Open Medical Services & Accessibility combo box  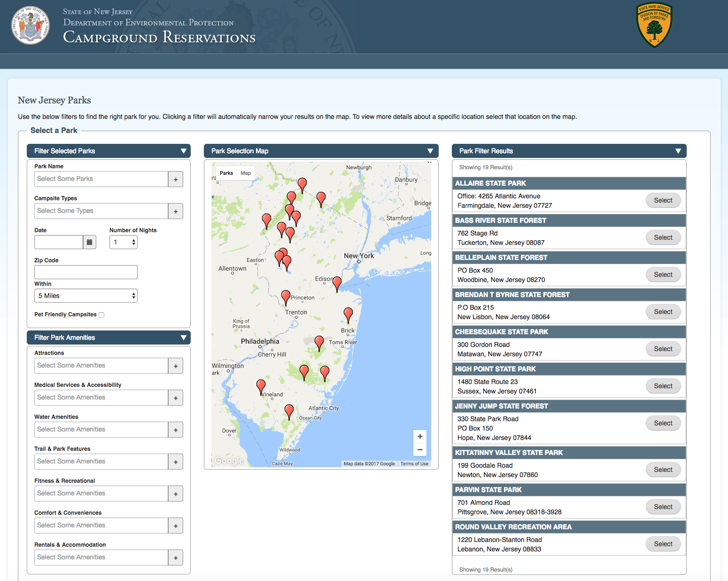pos(101,398)
